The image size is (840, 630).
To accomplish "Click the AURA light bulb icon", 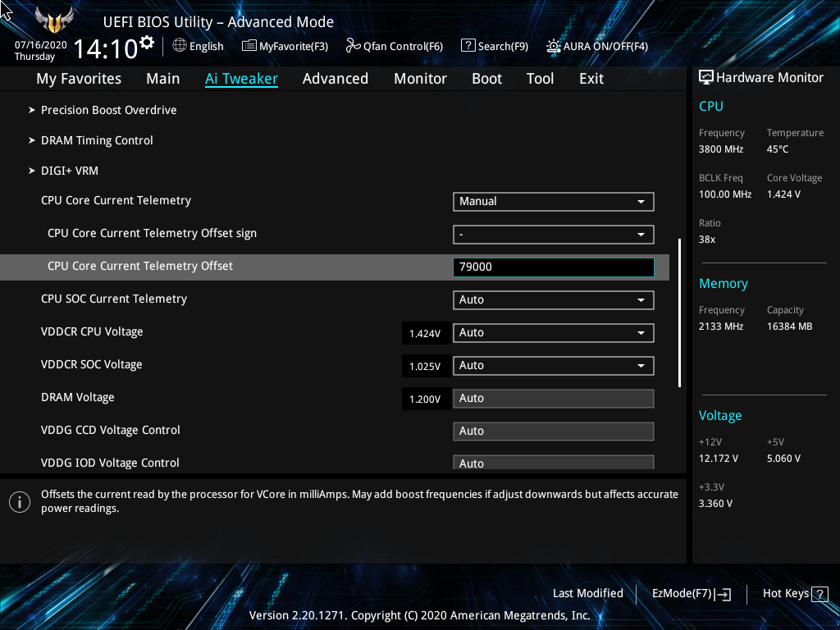I will pyautogui.click(x=554, y=46).
